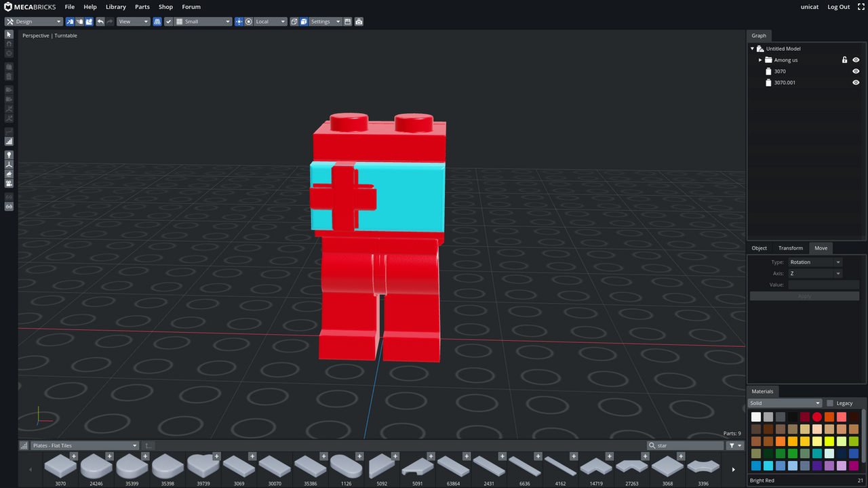The width and height of the screenshot is (868, 488).
Task: Click the axis icon in left sidebar
Action: tap(9, 165)
